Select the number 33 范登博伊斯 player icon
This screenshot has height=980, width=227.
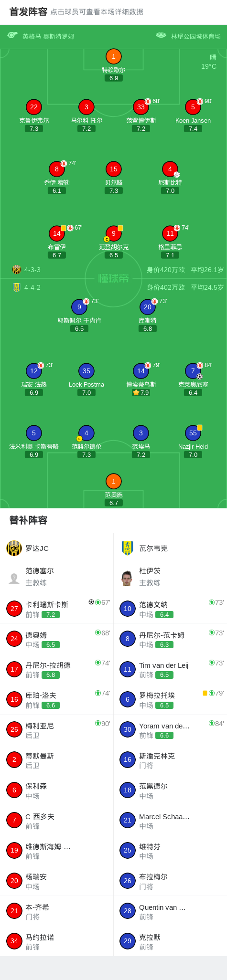tap(141, 107)
